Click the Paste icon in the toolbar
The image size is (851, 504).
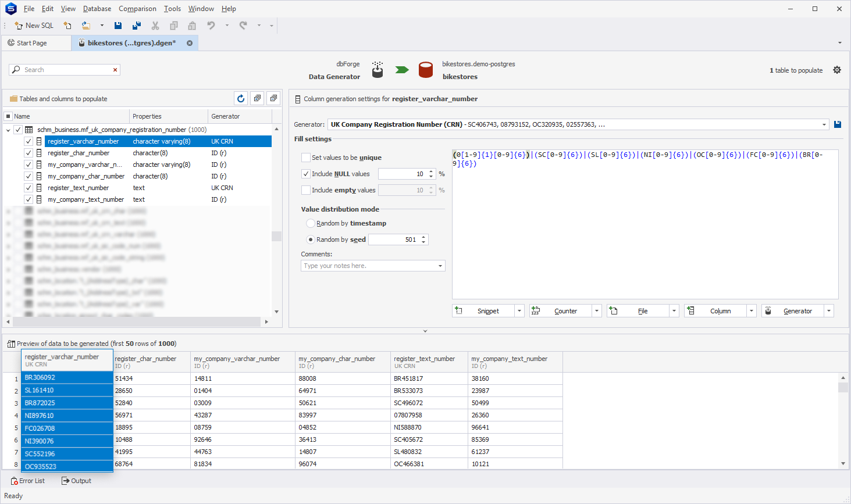[x=192, y=26]
